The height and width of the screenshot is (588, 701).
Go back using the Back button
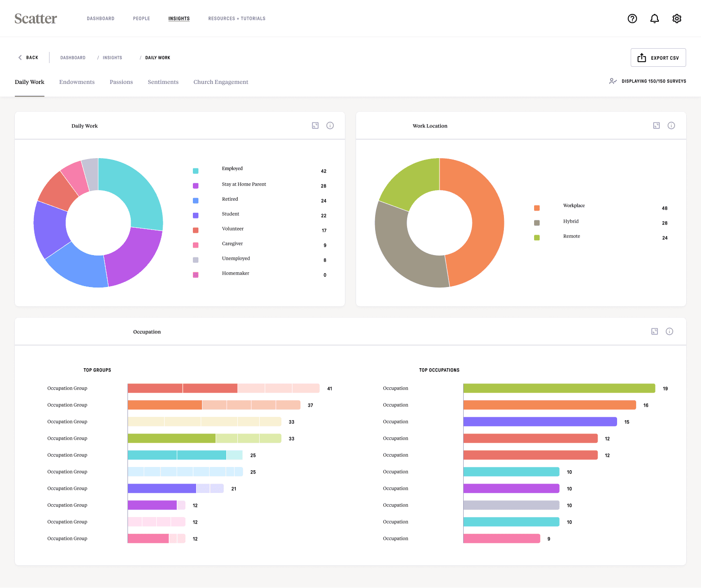tap(28, 58)
